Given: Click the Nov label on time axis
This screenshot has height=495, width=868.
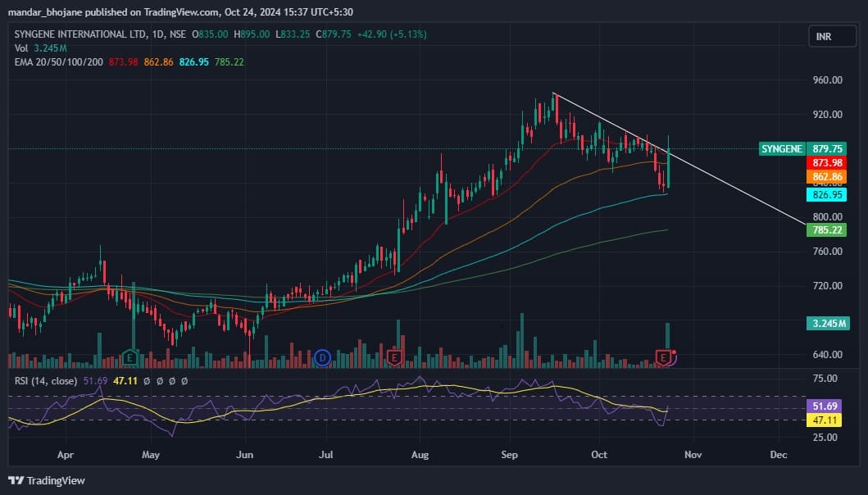Looking at the screenshot, I should coord(693,455).
